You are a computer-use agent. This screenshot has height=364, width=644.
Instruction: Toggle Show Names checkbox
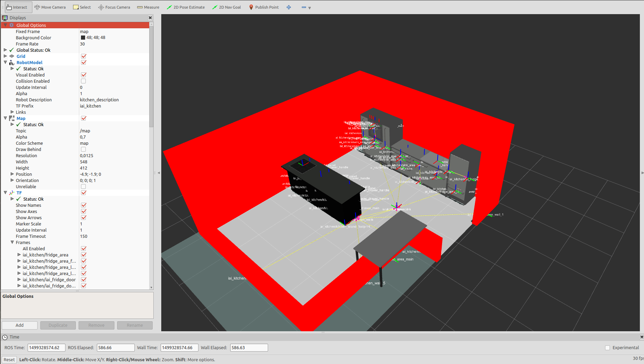83,205
